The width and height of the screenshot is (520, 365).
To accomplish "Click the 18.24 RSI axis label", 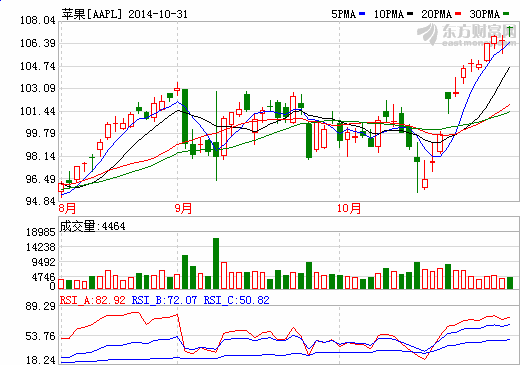I will (40, 360).
